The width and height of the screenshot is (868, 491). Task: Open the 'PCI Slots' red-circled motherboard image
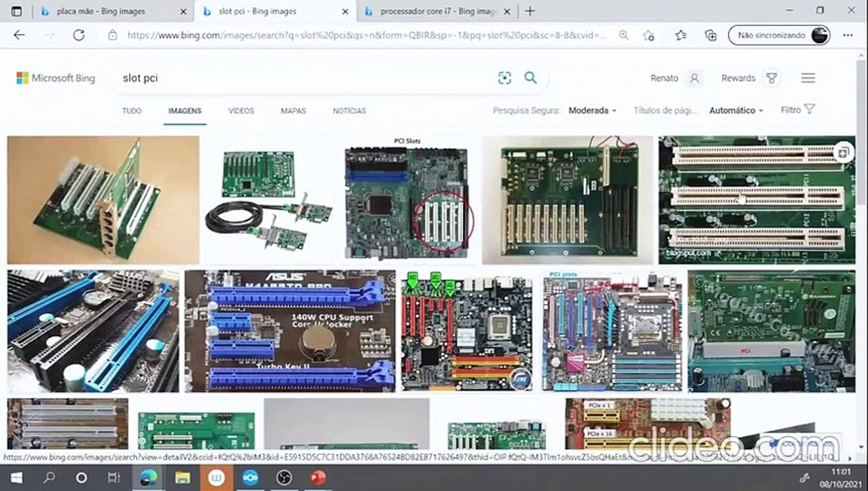point(407,200)
